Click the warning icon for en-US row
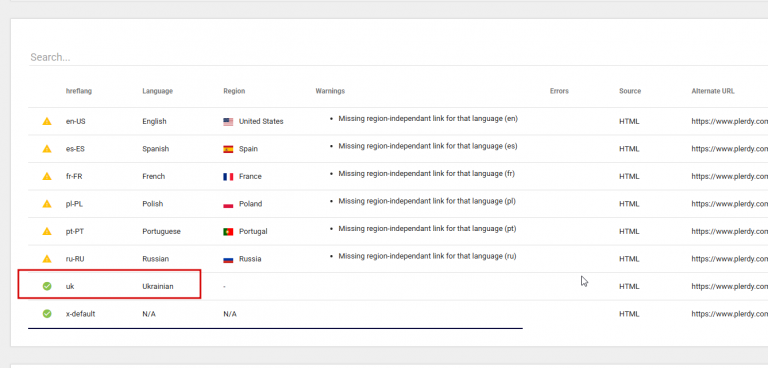Viewport: 768px width, 368px height. point(47,121)
